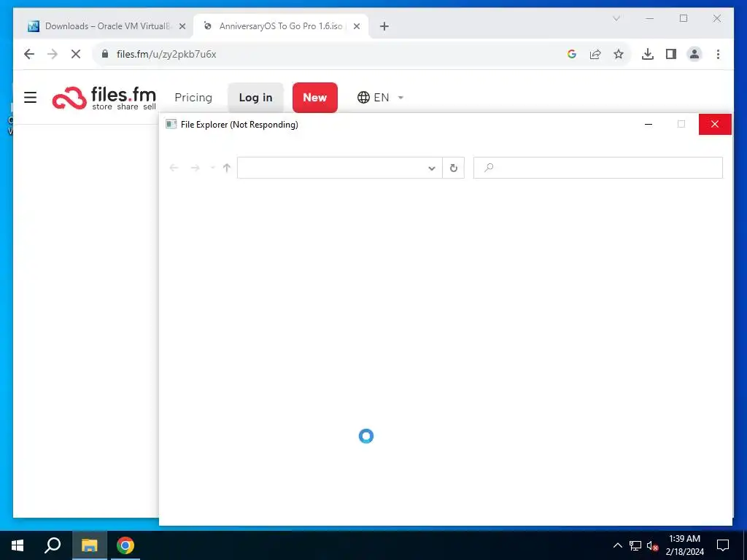The image size is (747, 560).
Task: Click the File Explorer search box
Action: 598,168
